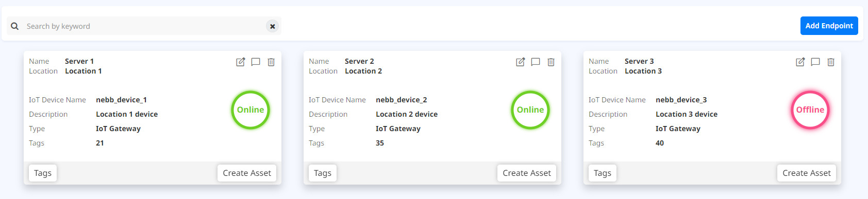Viewport: 868px width, 199px height.
Task: Click the Location 1 value
Action: (x=84, y=71)
